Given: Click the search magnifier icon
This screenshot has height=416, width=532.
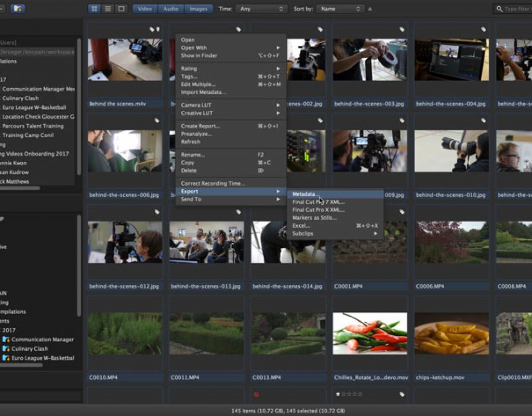Looking at the screenshot, I should pos(499,9).
